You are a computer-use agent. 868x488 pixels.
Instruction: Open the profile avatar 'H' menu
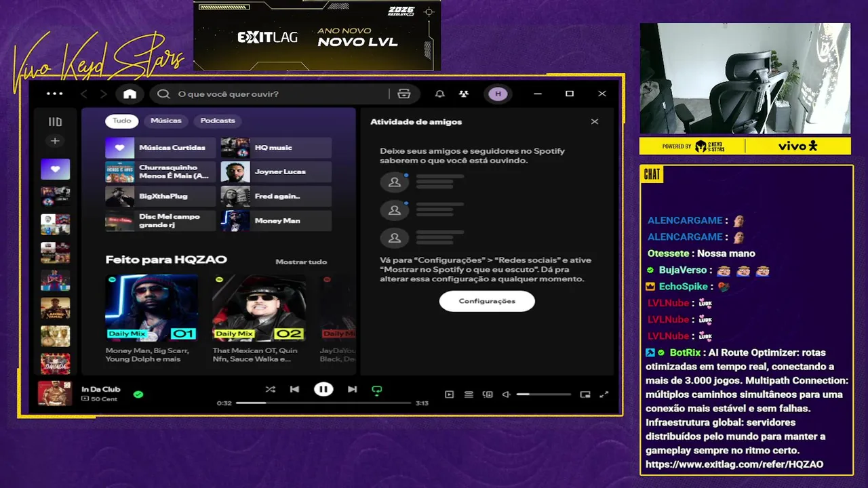point(498,94)
